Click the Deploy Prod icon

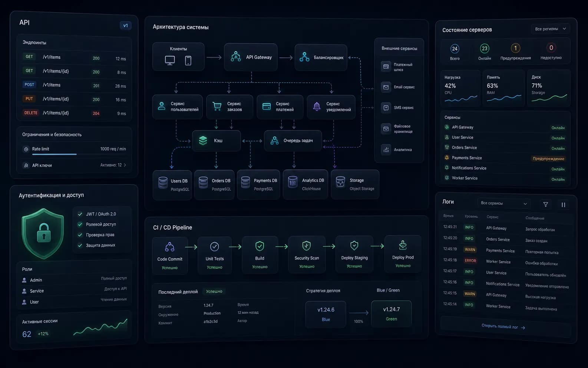click(403, 245)
